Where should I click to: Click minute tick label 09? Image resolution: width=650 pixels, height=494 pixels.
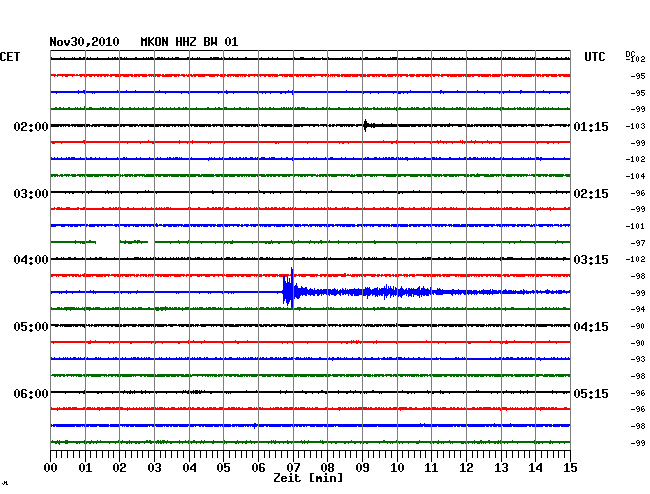click(x=362, y=468)
